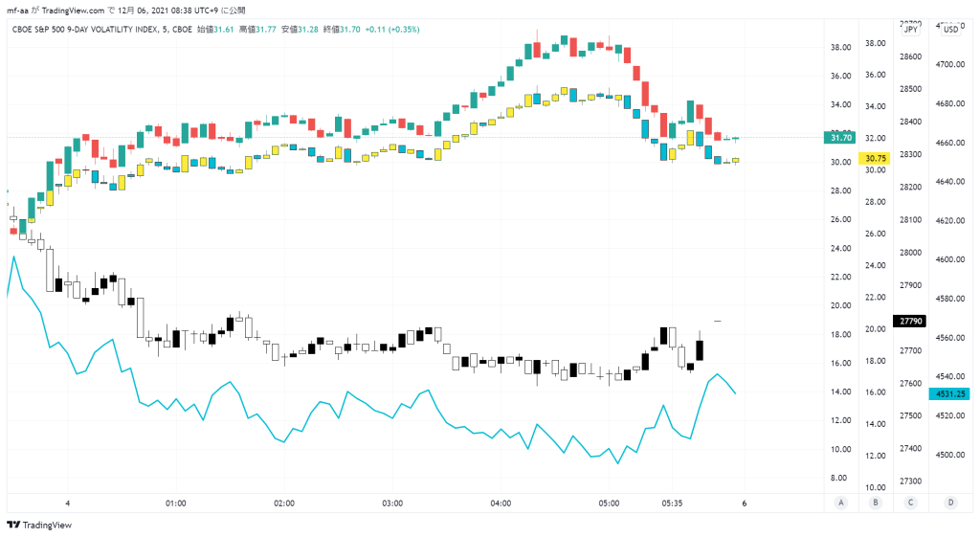Click the 01:00 time axis label
Screen dimensions: 980x537
pos(176,503)
